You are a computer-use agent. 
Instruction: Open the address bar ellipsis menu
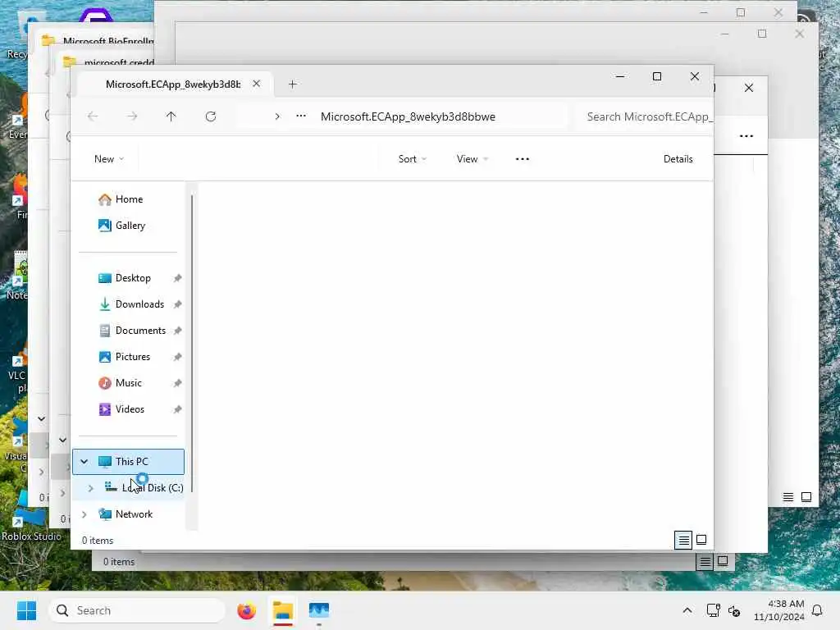[301, 116]
